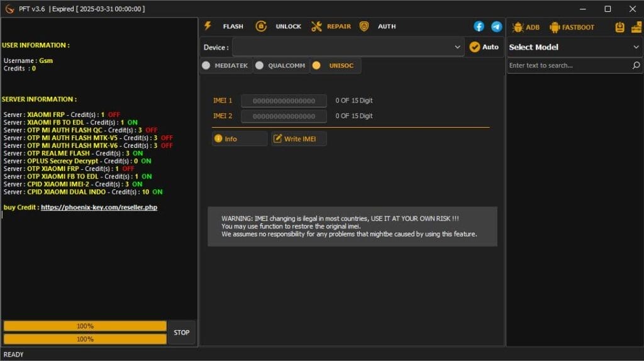Viewport: 644px width, 361px height.
Task: Click the READY status bar text
Action: coord(14,355)
